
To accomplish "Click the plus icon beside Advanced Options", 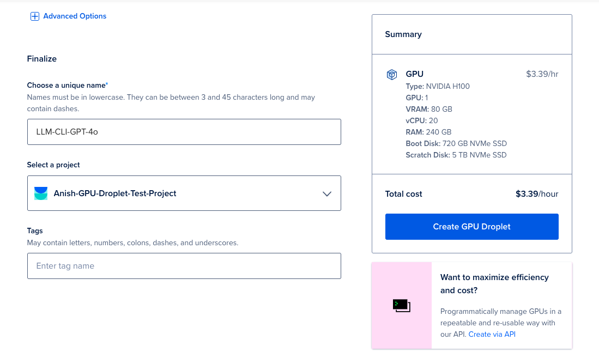I will tap(34, 16).
